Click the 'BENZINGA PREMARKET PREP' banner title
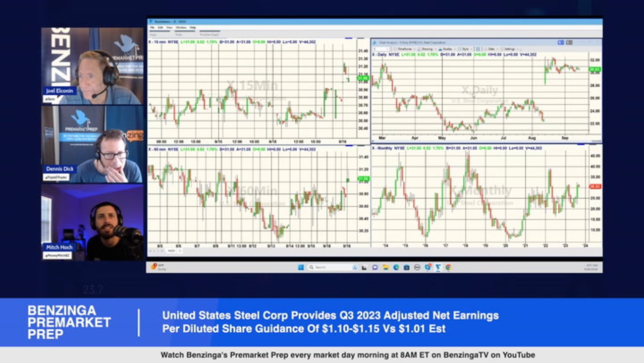This screenshot has width=644, height=363. [69, 322]
